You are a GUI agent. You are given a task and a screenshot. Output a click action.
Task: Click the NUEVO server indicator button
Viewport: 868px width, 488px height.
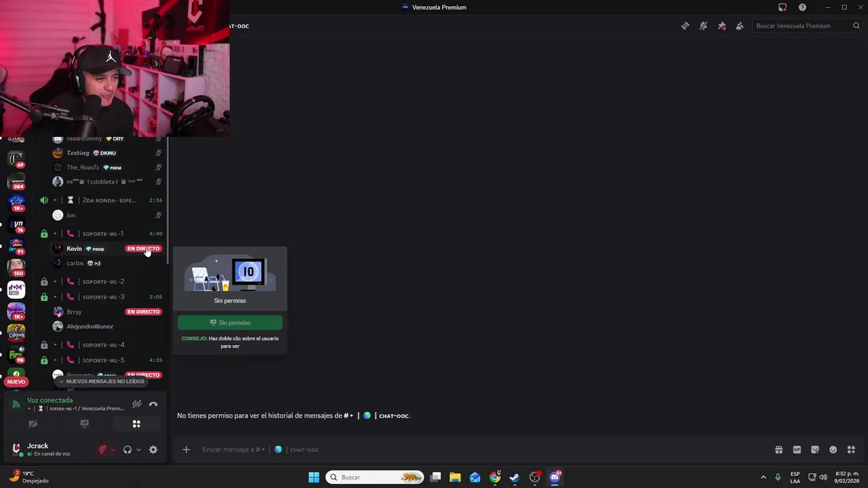pyautogui.click(x=16, y=382)
